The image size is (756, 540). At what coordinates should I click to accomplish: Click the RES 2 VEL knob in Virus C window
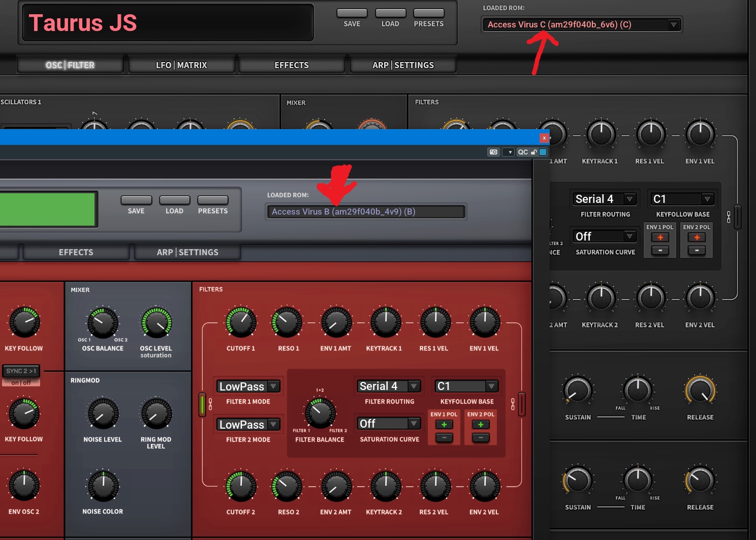pos(651,298)
